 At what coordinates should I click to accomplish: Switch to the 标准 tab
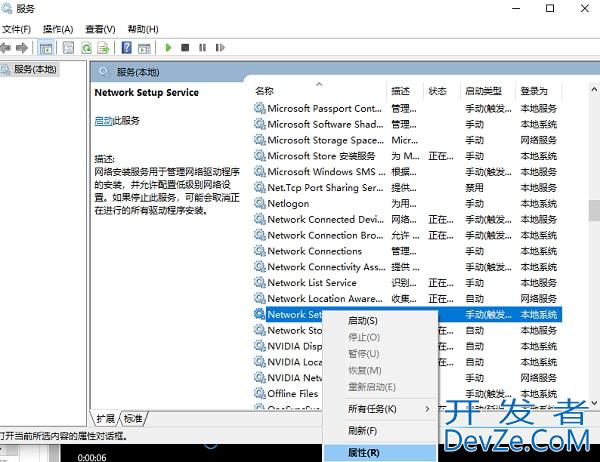pos(133,419)
